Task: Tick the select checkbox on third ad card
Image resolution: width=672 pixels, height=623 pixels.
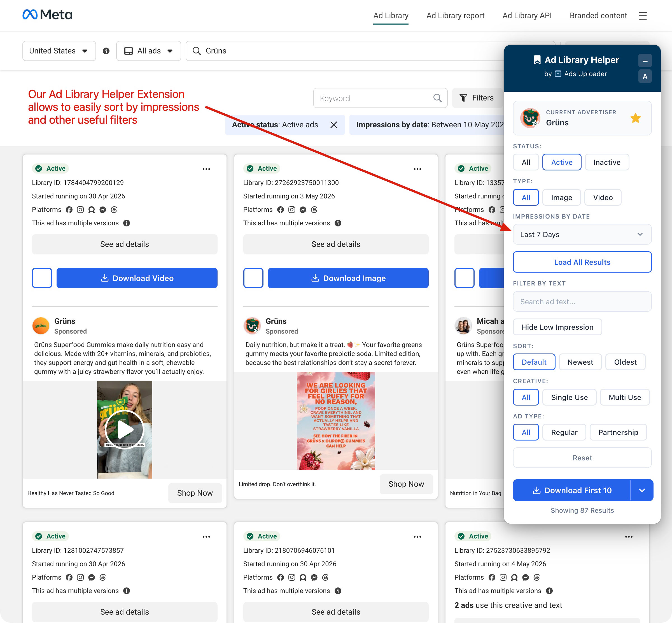Action: pos(464,278)
